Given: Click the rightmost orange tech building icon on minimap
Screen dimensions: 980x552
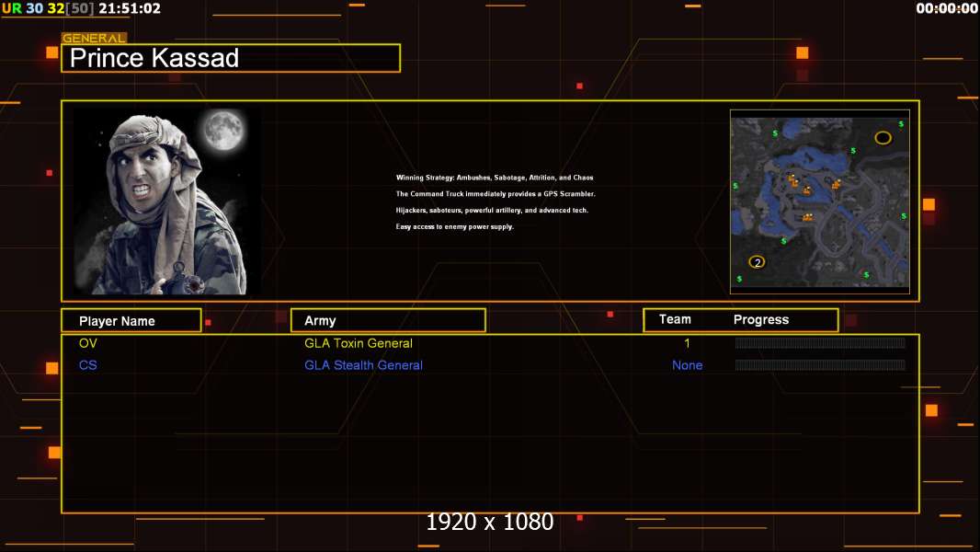Looking at the screenshot, I should tap(836, 184).
